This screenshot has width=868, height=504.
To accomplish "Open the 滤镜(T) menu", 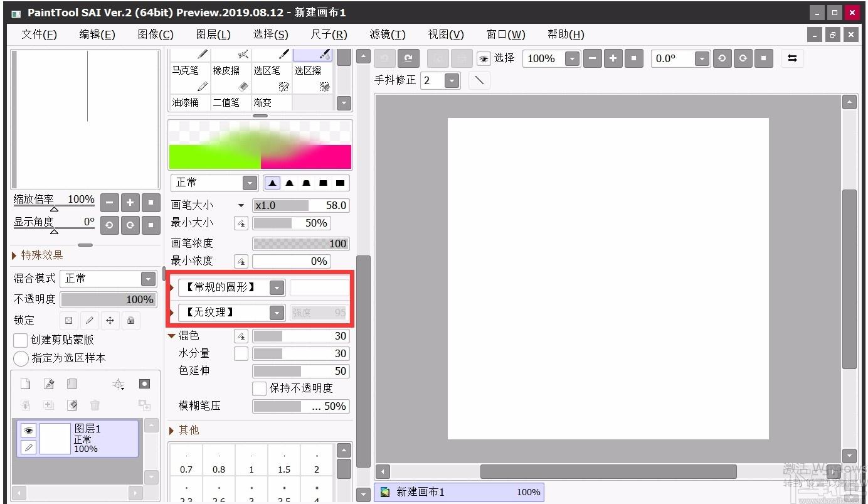I will (x=388, y=35).
